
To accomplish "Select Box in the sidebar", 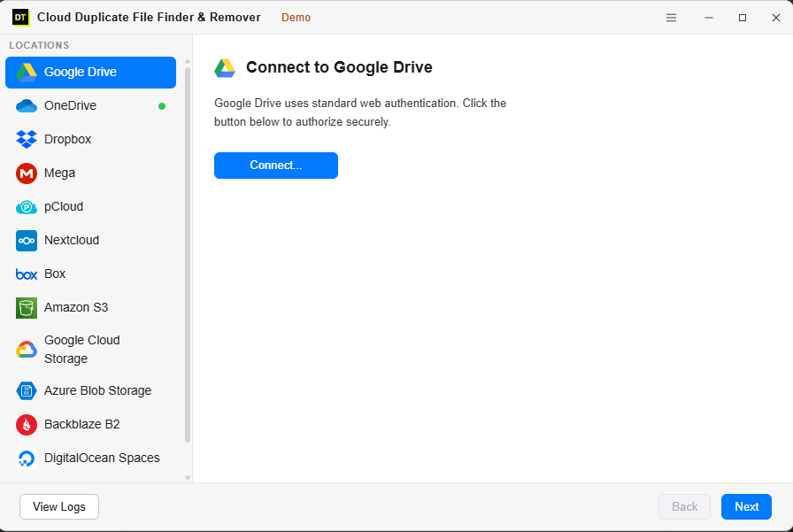I will [x=90, y=274].
